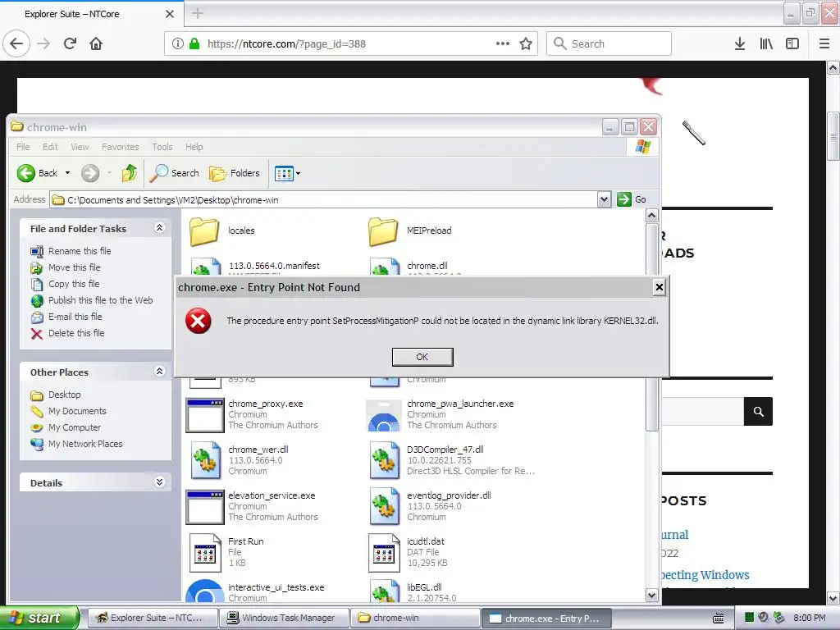Screen dimensions: 840x630
Task: Toggle the Folders pane button in Explorer
Action: (x=235, y=173)
